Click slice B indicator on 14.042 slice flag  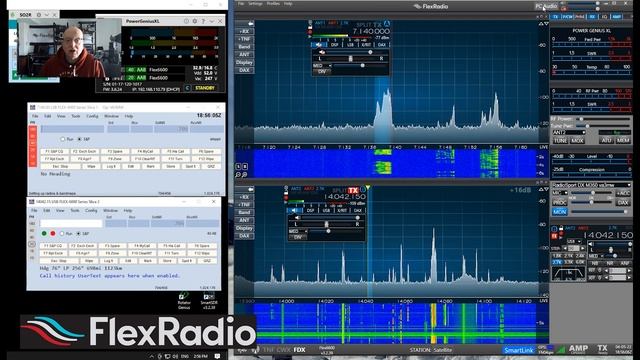click(x=362, y=190)
